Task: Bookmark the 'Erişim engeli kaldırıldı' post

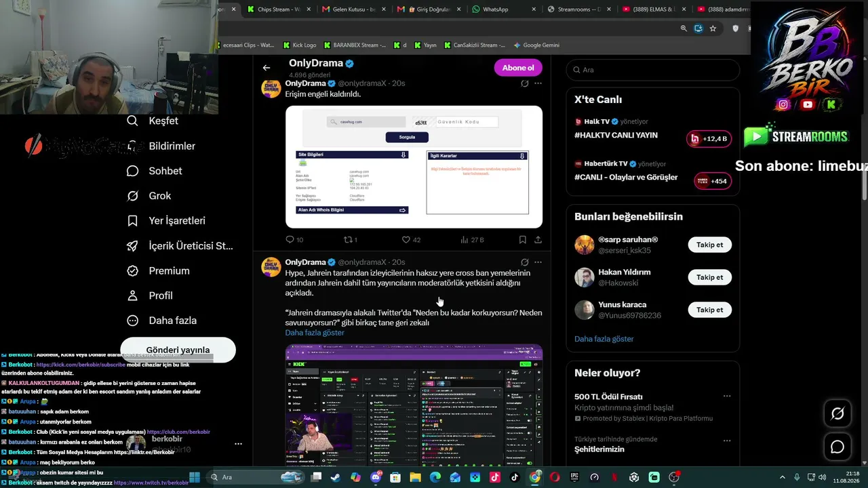Action: [x=522, y=240]
